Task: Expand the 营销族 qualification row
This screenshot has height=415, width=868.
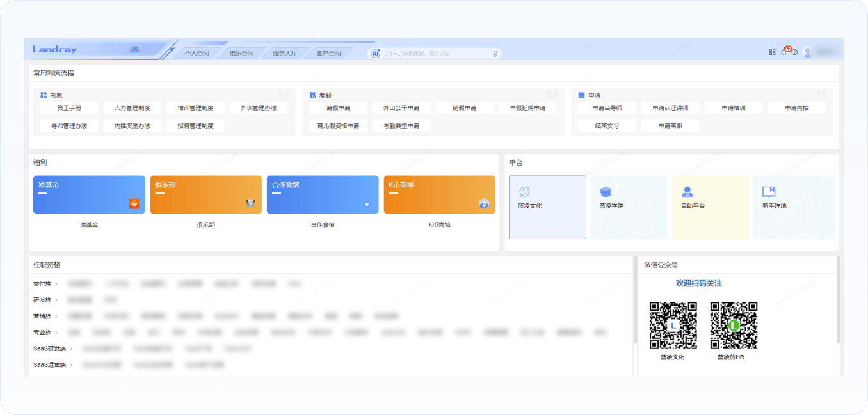Action: [x=56, y=317]
